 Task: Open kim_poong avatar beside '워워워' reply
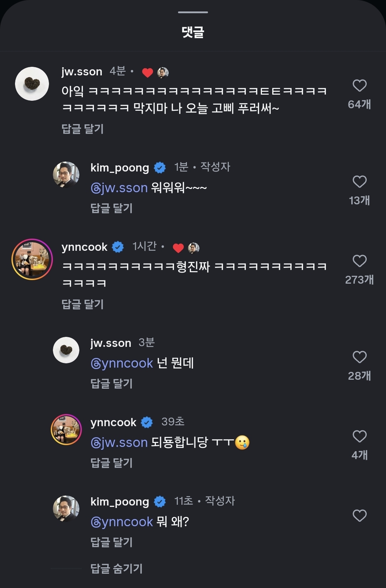[66, 175]
